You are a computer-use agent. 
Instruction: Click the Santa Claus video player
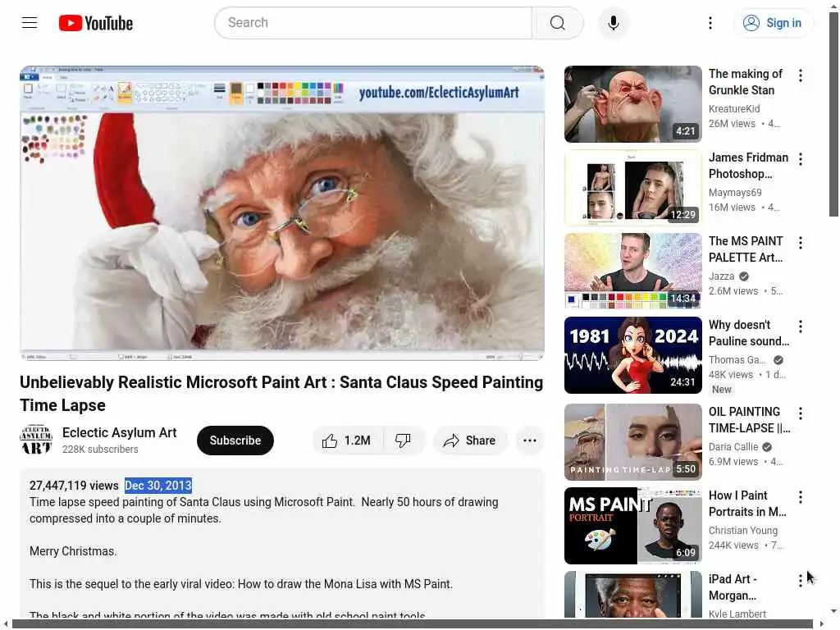(x=282, y=213)
